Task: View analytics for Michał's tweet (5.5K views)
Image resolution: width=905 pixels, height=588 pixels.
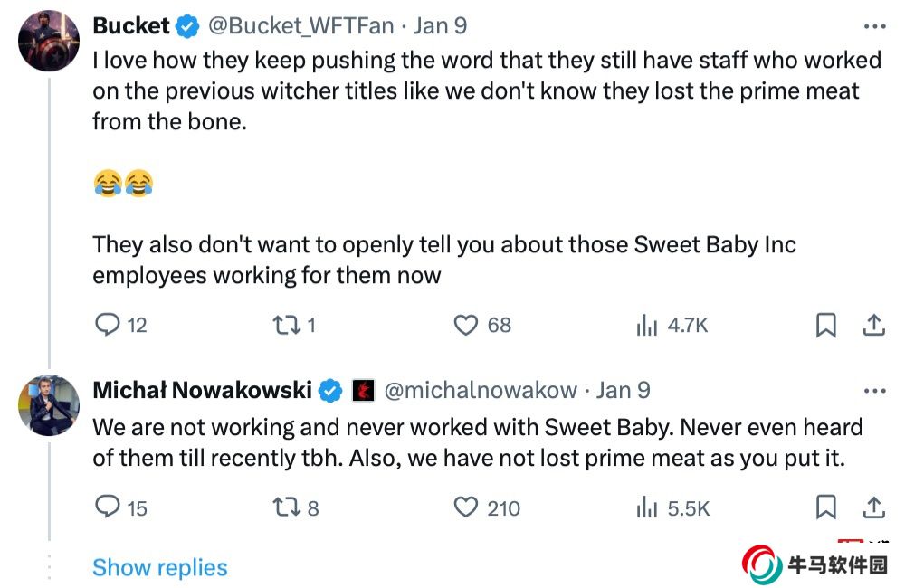Action: click(x=645, y=507)
